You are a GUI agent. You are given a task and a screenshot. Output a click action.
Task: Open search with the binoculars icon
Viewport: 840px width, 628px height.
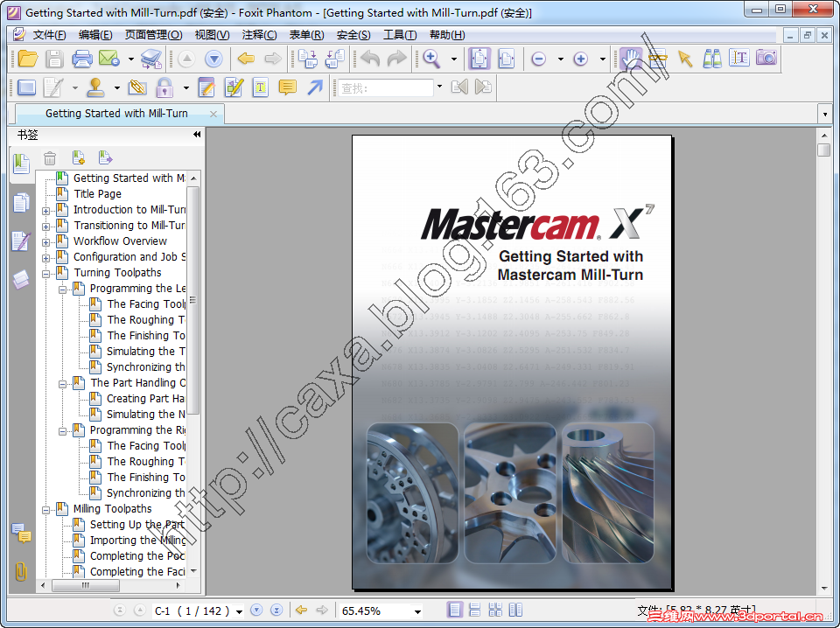click(712, 59)
